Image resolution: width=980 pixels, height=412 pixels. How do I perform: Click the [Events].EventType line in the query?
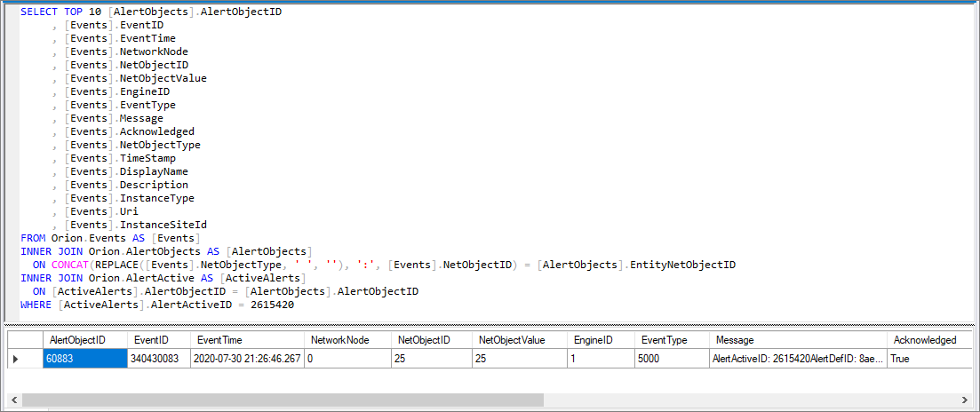tap(115, 105)
